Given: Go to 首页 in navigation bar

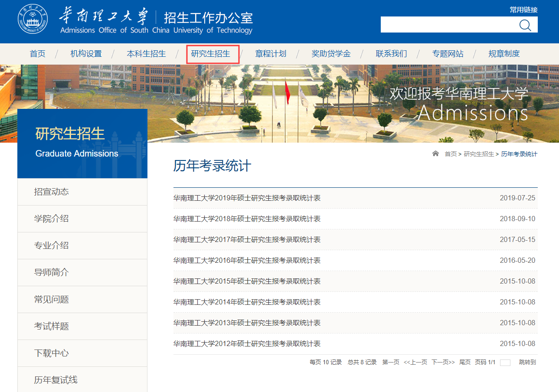Looking at the screenshot, I should point(37,54).
